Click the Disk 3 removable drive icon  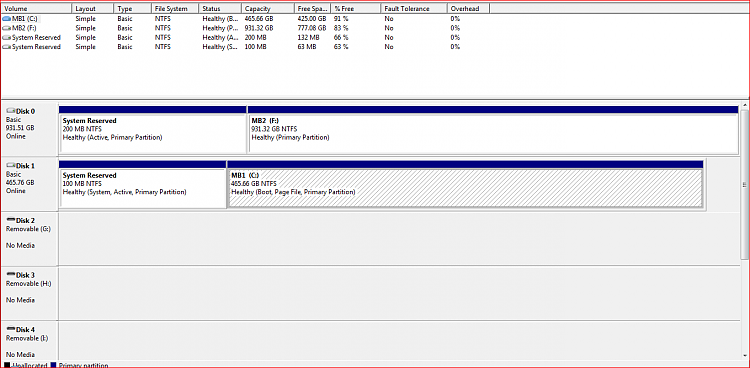[11, 275]
